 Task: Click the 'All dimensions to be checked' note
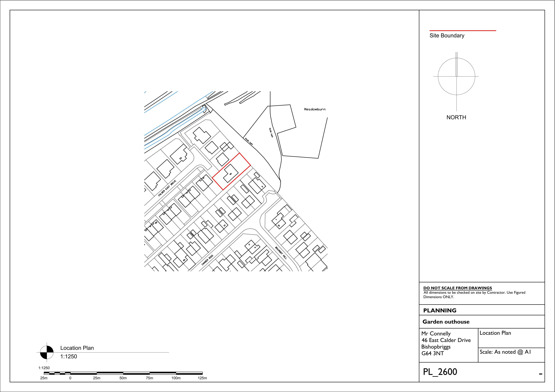[x=474, y=295]
